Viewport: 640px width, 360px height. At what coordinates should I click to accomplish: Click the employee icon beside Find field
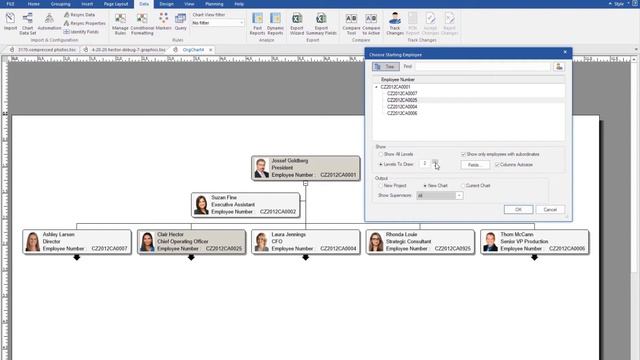(x=559, y=67)
